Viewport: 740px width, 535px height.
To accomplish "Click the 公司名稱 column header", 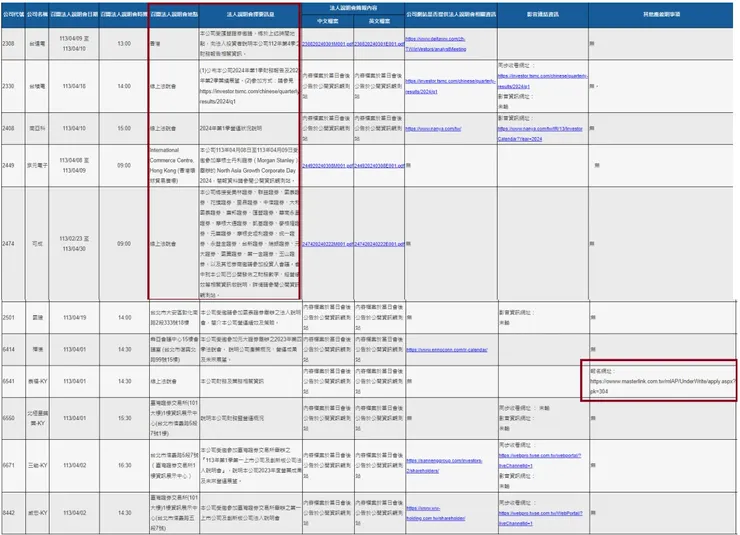I will click(37, 15).
